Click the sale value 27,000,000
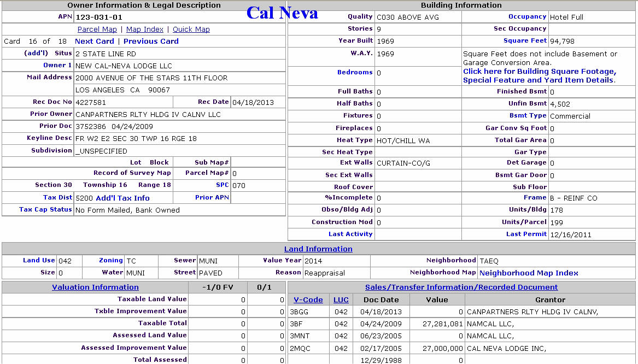This screenshot has height=364, width=638. [443, 349]
